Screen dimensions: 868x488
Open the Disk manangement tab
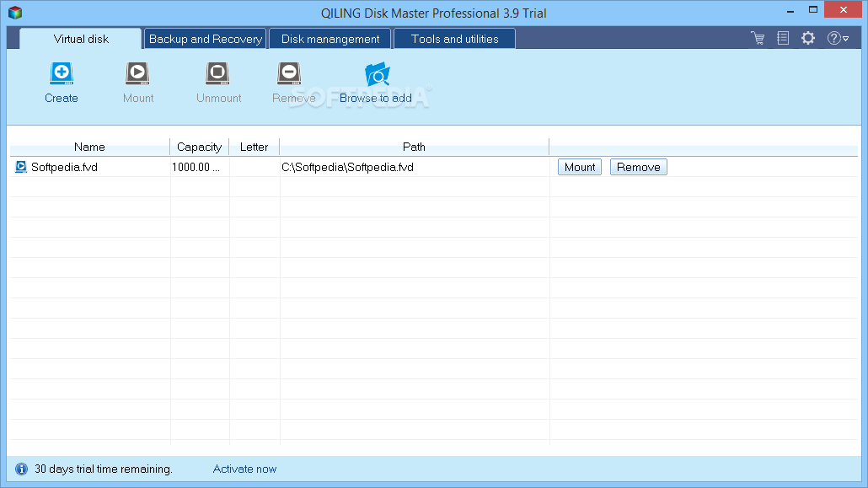330,39
